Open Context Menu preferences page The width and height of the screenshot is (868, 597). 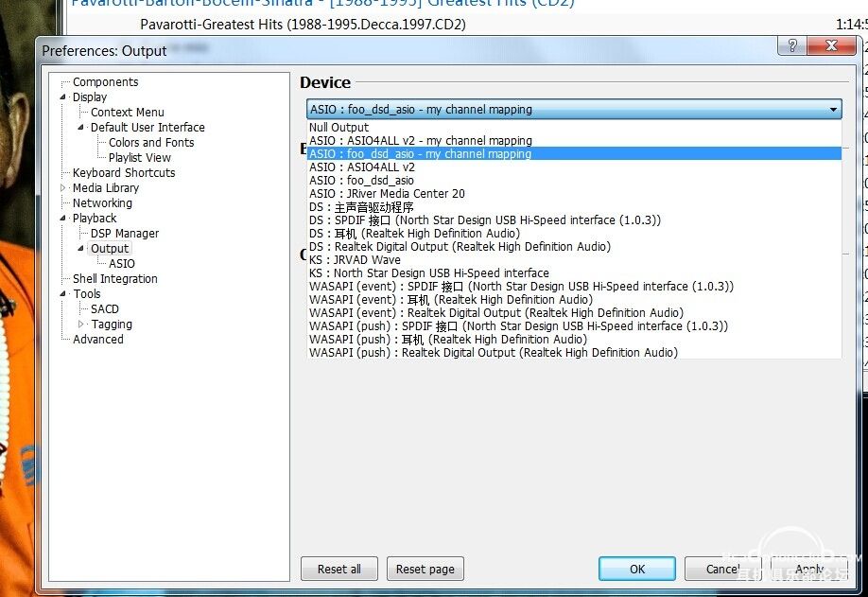(x=128, y=113)
